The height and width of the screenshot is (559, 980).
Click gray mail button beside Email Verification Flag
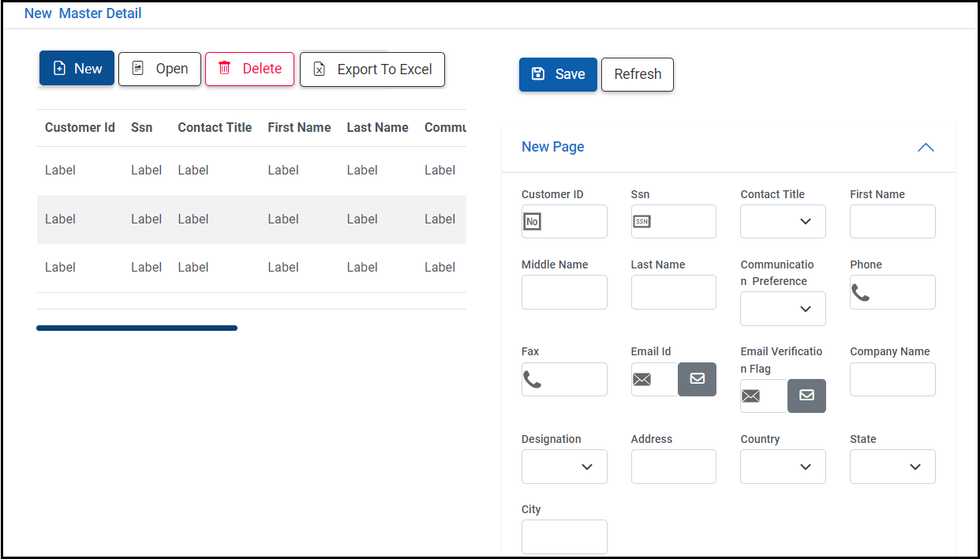coord(806,396)
